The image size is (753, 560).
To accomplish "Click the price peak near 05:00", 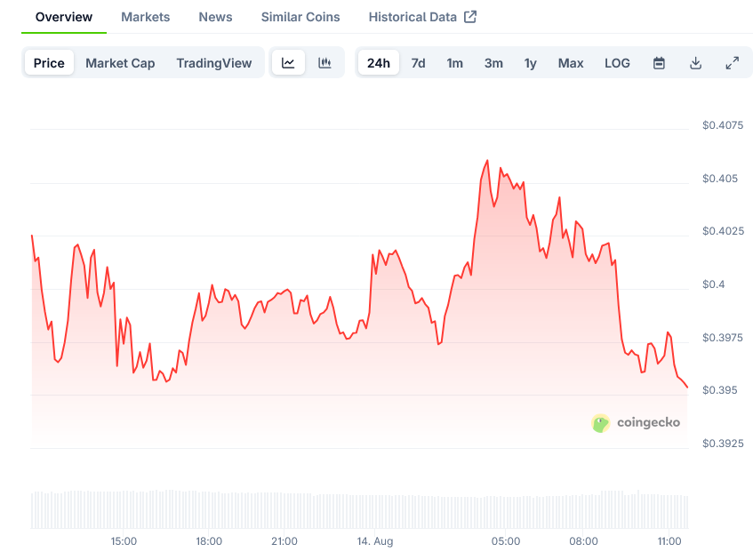I will click(x=487, y=161).
